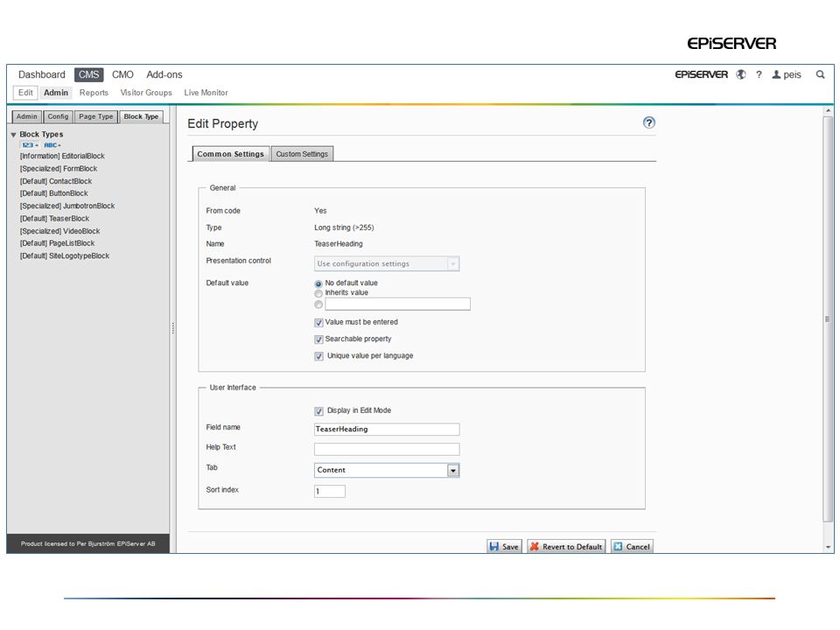Click the custom default value text field
This screenshot has height=630, width=840.
397,304
